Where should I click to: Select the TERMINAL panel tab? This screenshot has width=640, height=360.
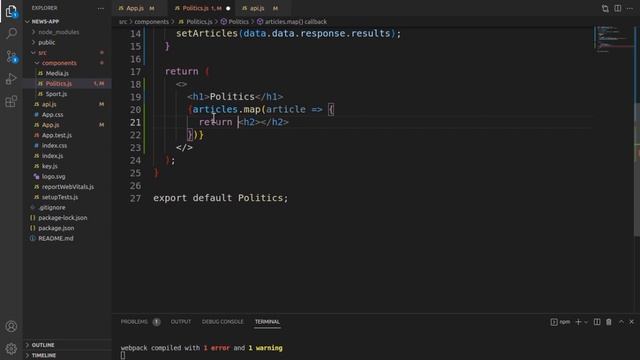coord(267,322)
